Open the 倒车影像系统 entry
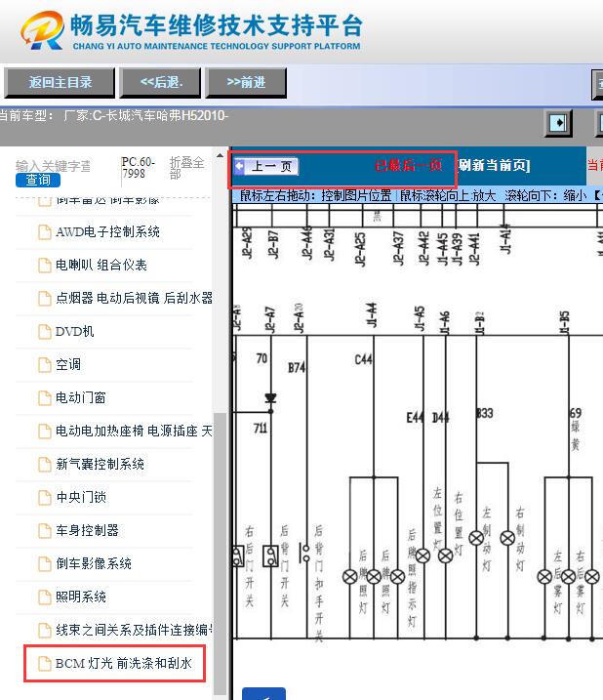The width and height of the screenshot is (603, 700). [x=94, y=564]
